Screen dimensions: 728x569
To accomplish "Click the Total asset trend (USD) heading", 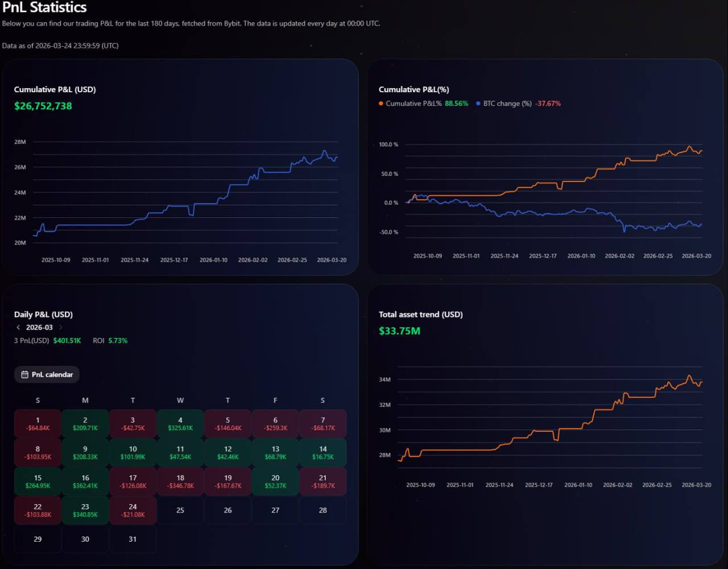I will coord(420,314).
